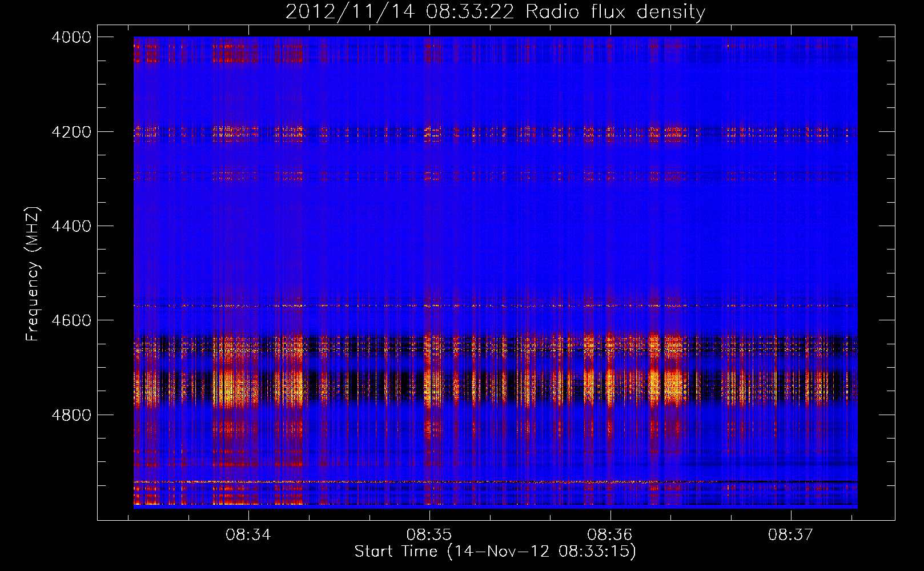Click the 08:35 time tick label

point(429,535)
